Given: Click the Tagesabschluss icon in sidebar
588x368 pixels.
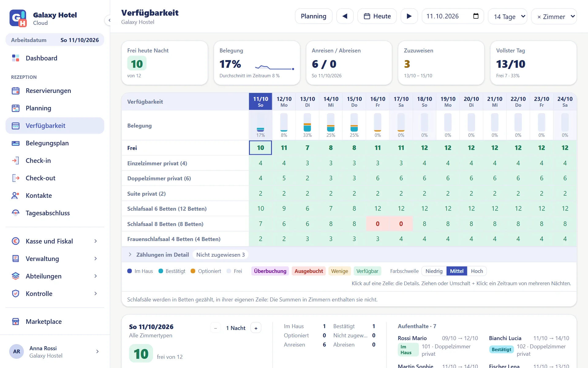Looking at the screenshot, I should (x=16, y=213).
